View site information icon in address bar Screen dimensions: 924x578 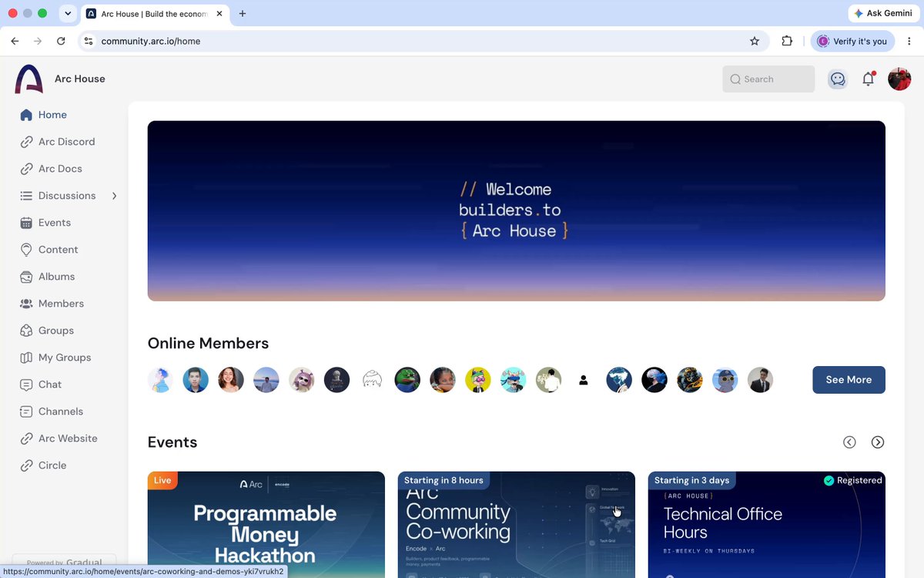pyautogui.click(x=89, y=41)
